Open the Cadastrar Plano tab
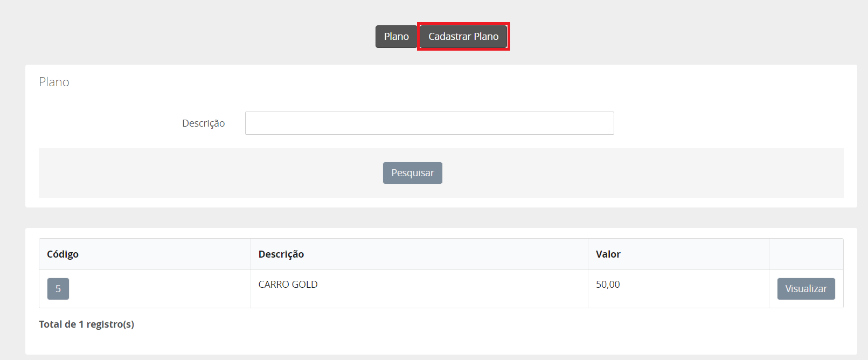 coord(463,37)
